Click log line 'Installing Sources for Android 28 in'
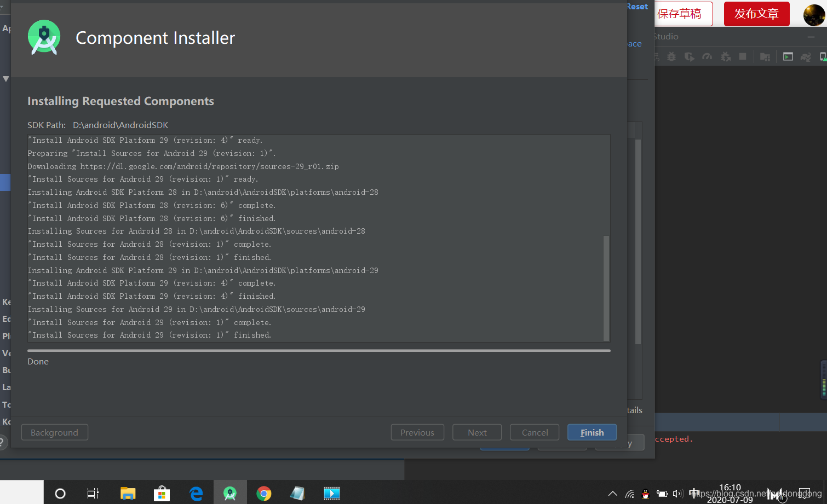Viewport: 827px width, 504px height. (197, 231)
